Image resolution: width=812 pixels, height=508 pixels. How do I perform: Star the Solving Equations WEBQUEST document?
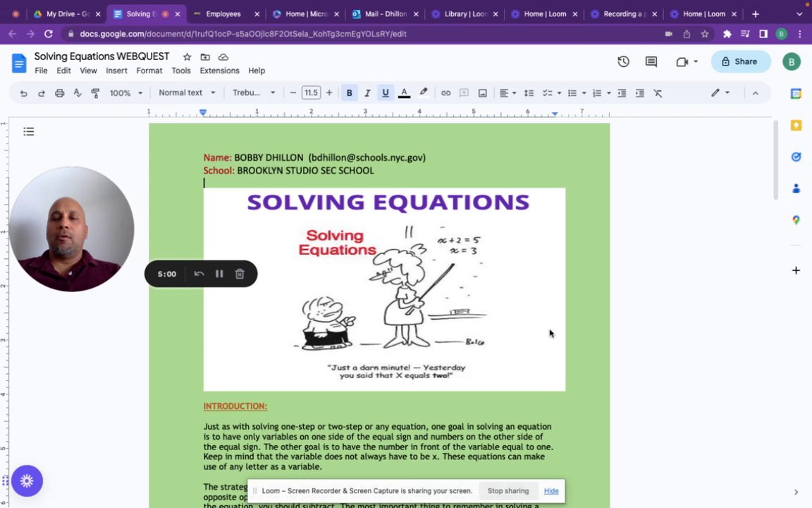click(x=187, y=57)
